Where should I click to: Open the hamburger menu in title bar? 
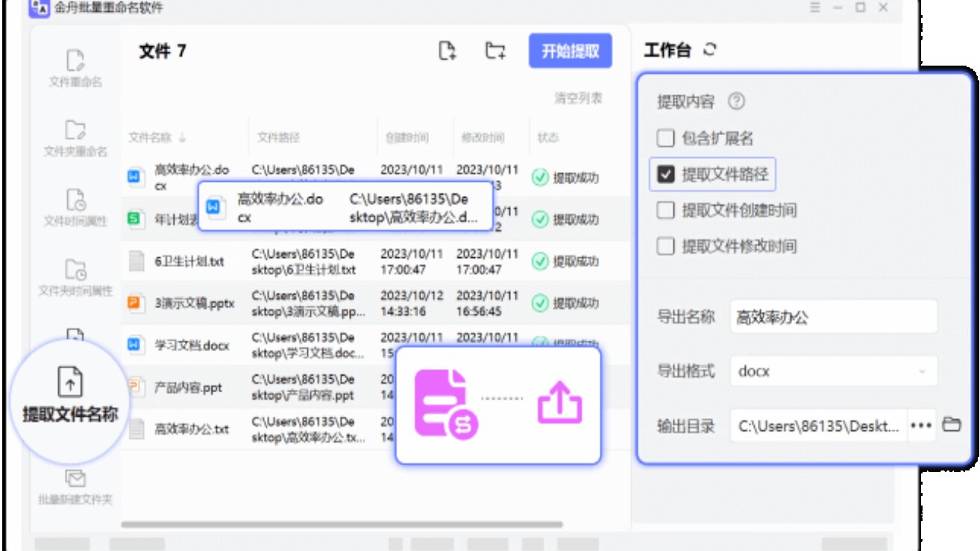(815, 7)
